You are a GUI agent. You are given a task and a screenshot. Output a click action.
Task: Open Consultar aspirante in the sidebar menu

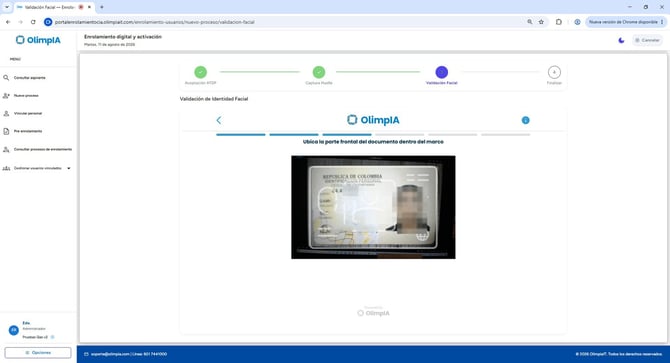30,78
